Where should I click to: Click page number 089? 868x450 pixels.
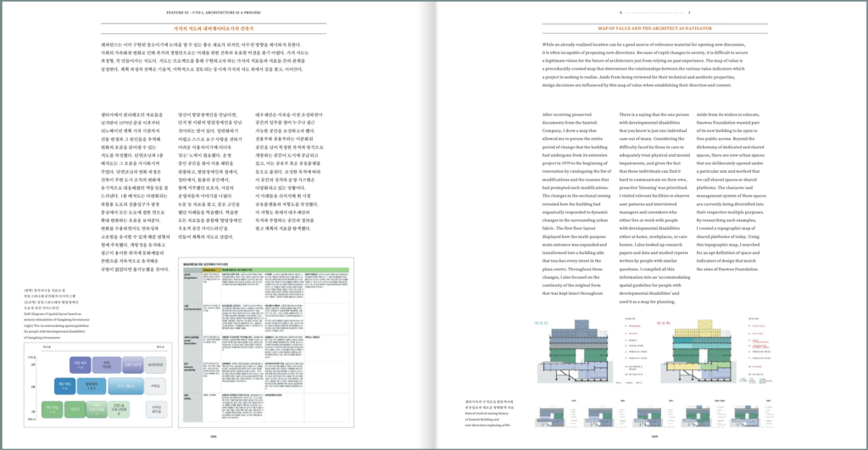pyautogui.click(x=654, y=436)
